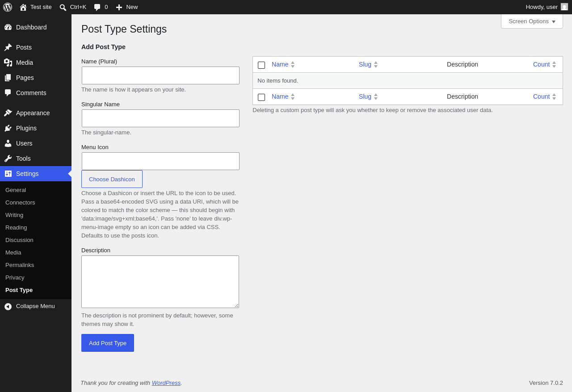Click the Appearance paintbrush icon
The image size is (572, 392).
point(8,113)
